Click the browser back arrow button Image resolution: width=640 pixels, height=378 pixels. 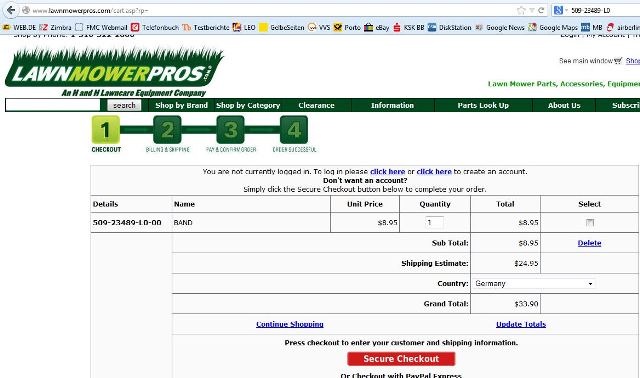[x=11, y=10]
